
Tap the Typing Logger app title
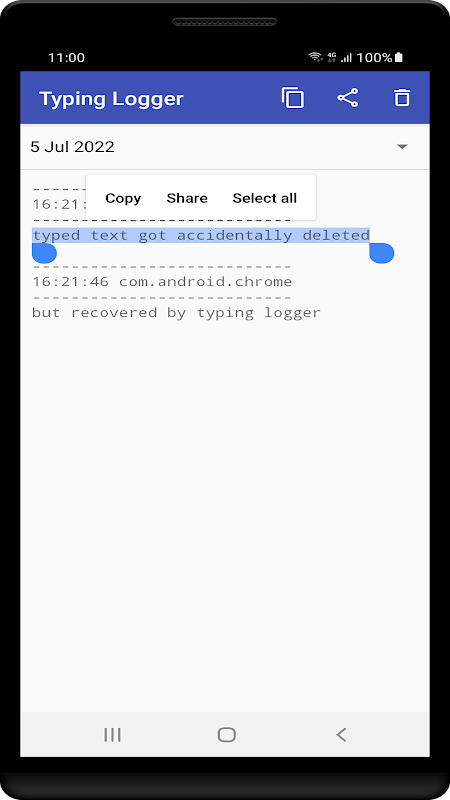click(111, 98)
